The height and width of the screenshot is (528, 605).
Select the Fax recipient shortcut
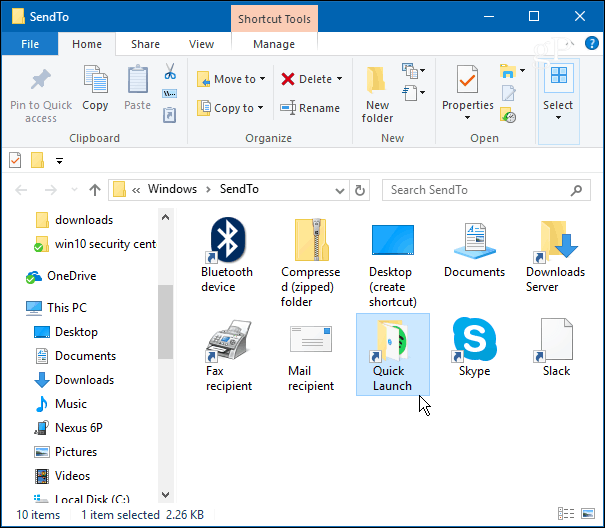tap(229, 356)
